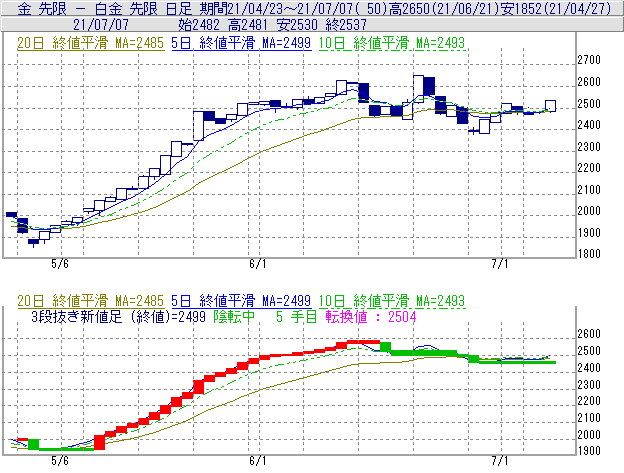Click the upper chart's '5日 終値平滑 MA=2499' legend

click(x=241, y=43)
